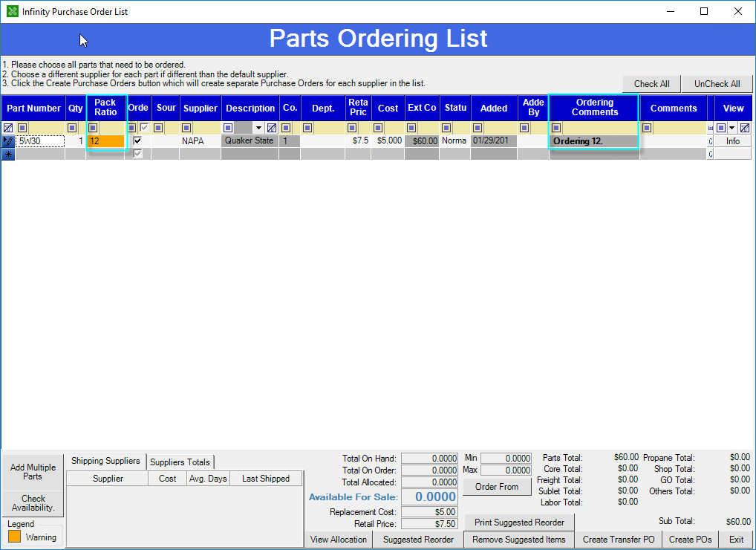This screenshot has height=550, width=756.
Task: Click the Suggested Reorder button
Action: (418, 540)
